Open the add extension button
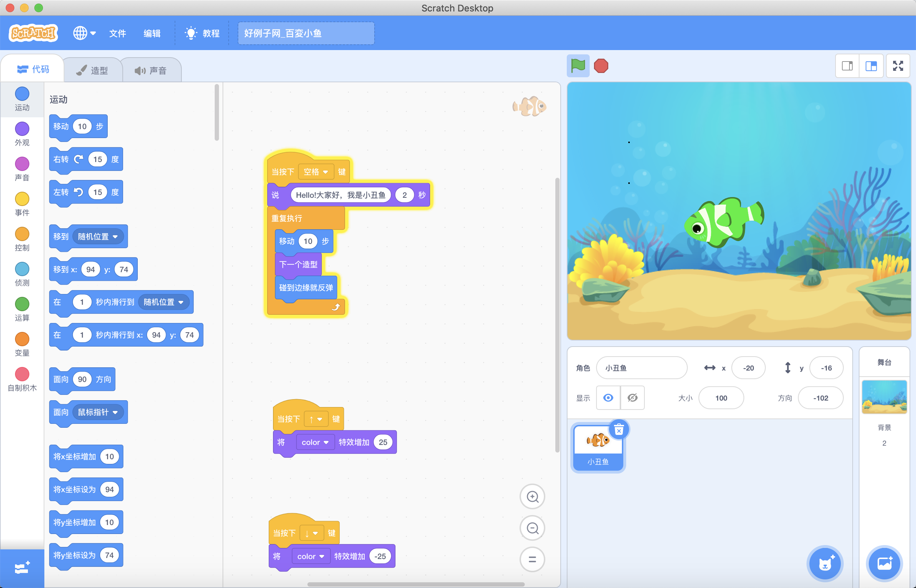This screenshot has height=588, width=916. pos(22,569)
